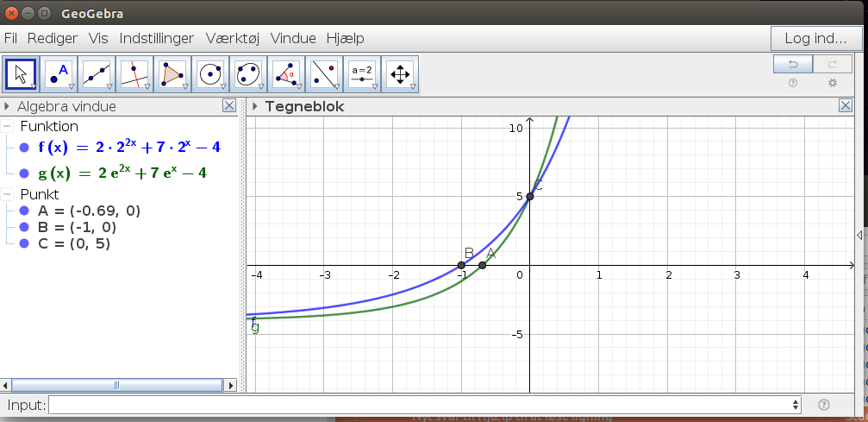868x422 pixels.
Task: Open Point tool submenu arrow
Action: 72,86
